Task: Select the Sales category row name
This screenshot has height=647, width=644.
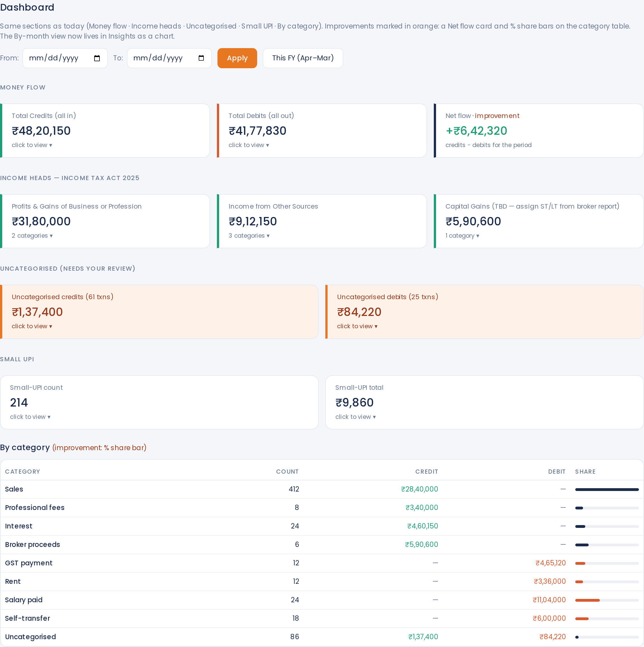Action: point(14,489)
